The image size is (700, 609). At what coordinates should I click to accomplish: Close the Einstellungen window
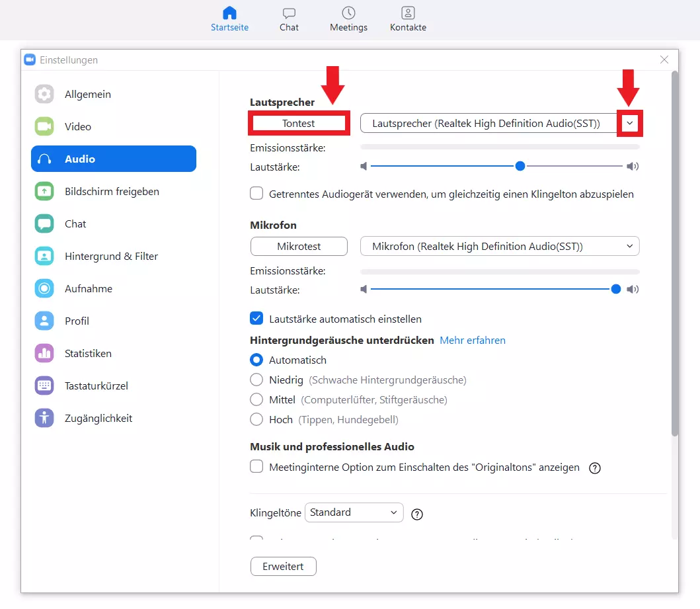click(664, 60)
